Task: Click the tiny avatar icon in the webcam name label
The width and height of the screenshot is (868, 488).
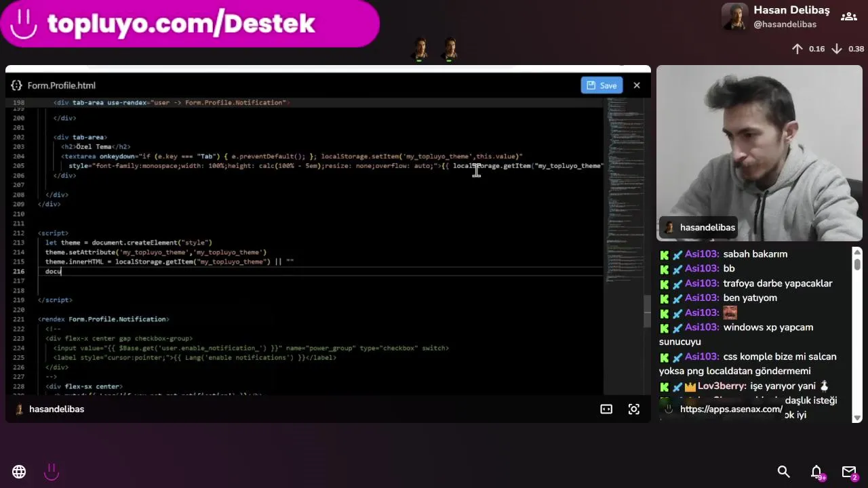Action: point(669,228)
